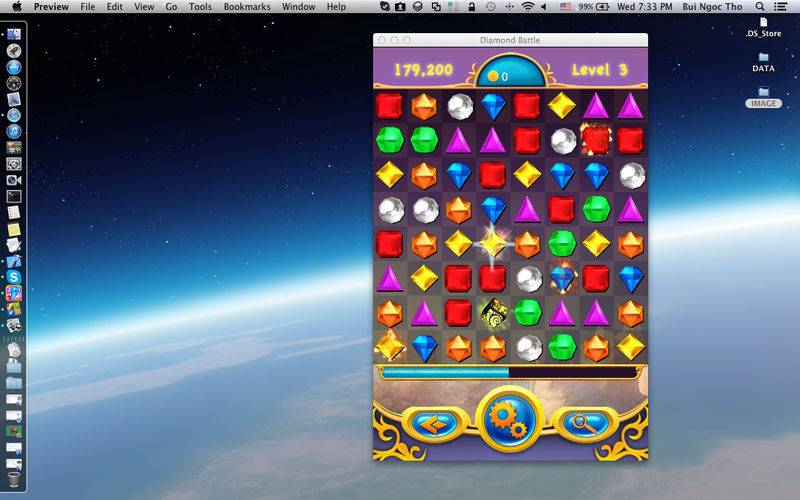Select the IMAGE folder on desktop
The width and height of the screenshot is (800, 500).
pyautogui.click(x=763, y=97)
